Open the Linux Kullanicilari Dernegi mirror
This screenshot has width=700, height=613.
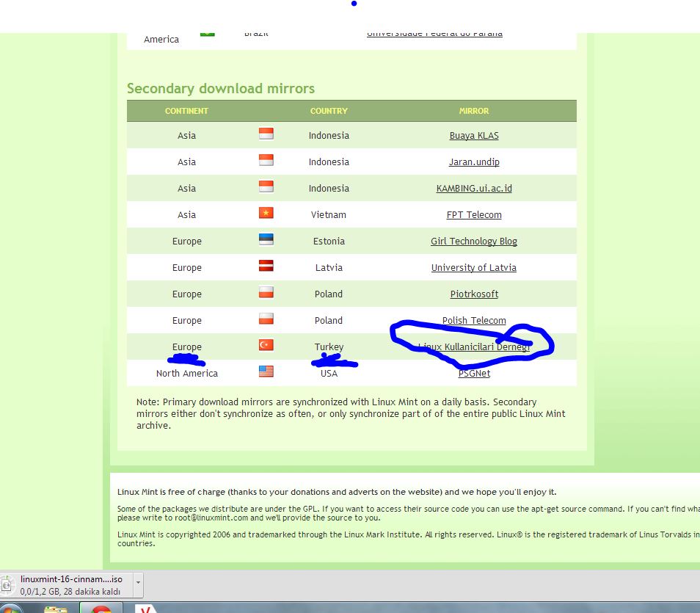(x=474, y=347)
